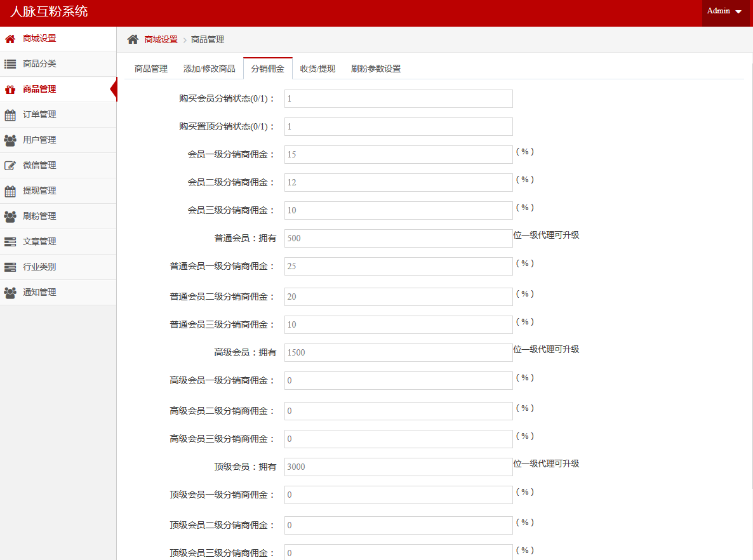Open 通知管理 in the sidebar

click(39, 293)
